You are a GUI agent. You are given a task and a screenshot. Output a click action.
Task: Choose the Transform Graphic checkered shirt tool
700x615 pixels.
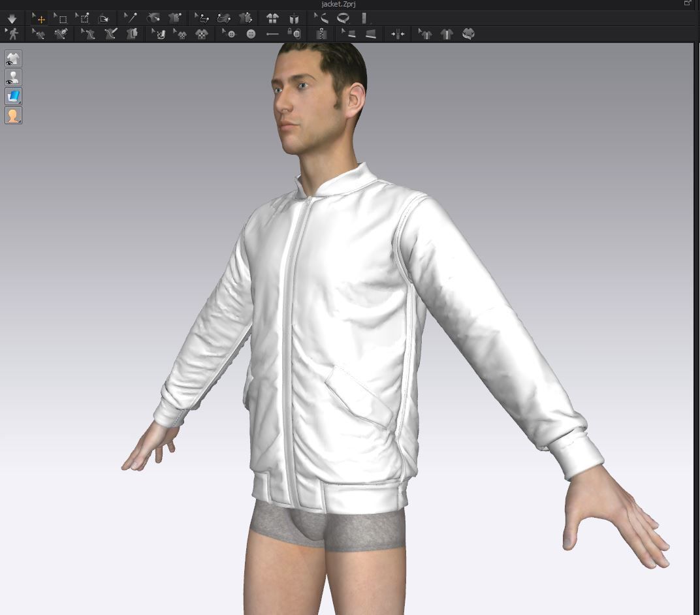tap(180, 34)
